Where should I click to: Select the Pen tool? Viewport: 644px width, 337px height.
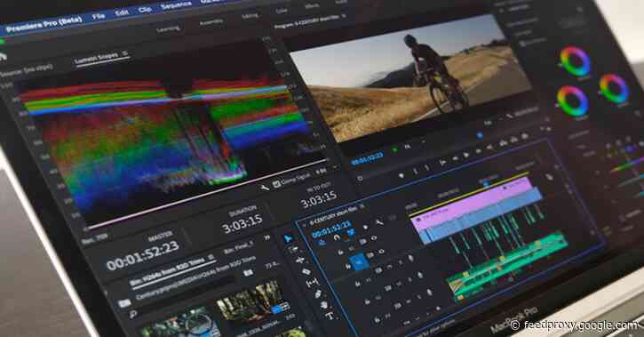pyautogui.click(x=318, y=293)
